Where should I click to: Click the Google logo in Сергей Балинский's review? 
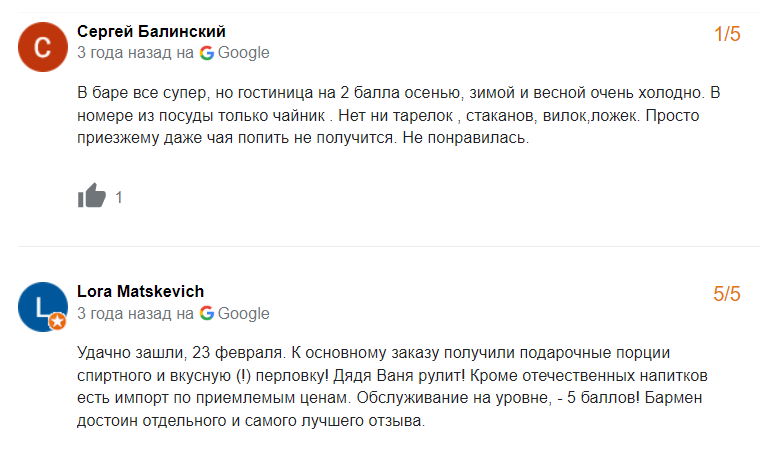pos(207,52)
